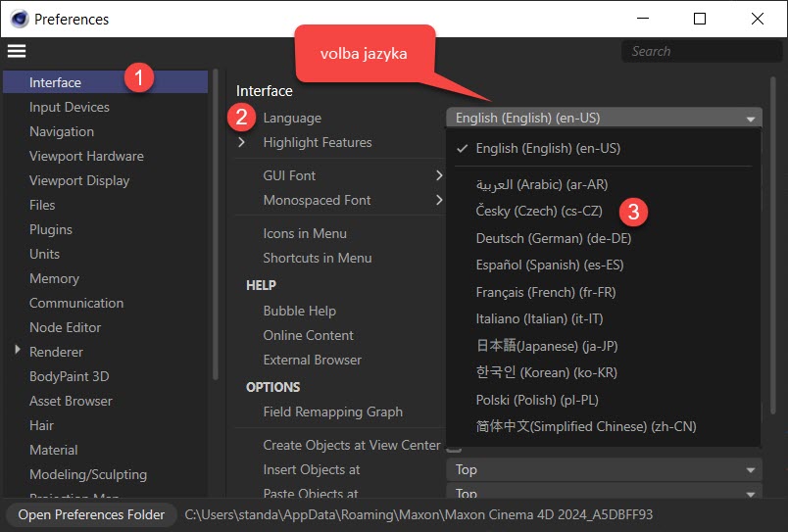Open the GUI Font arrow
The width and height of the screenshot is (788, 532).
439,176
